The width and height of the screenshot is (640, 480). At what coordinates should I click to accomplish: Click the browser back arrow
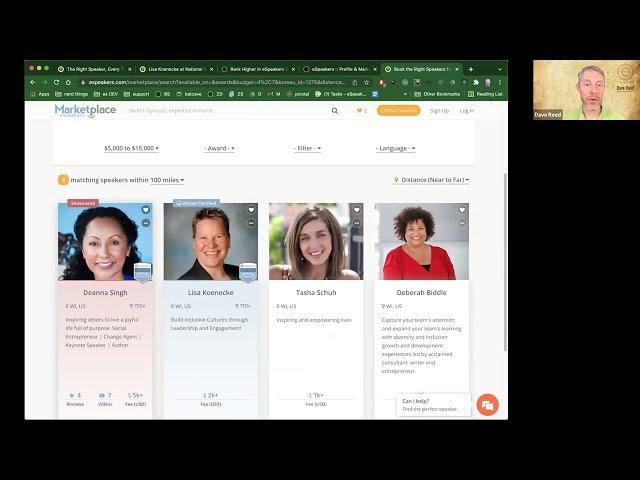pyautogui.click(x=33, y=82)
